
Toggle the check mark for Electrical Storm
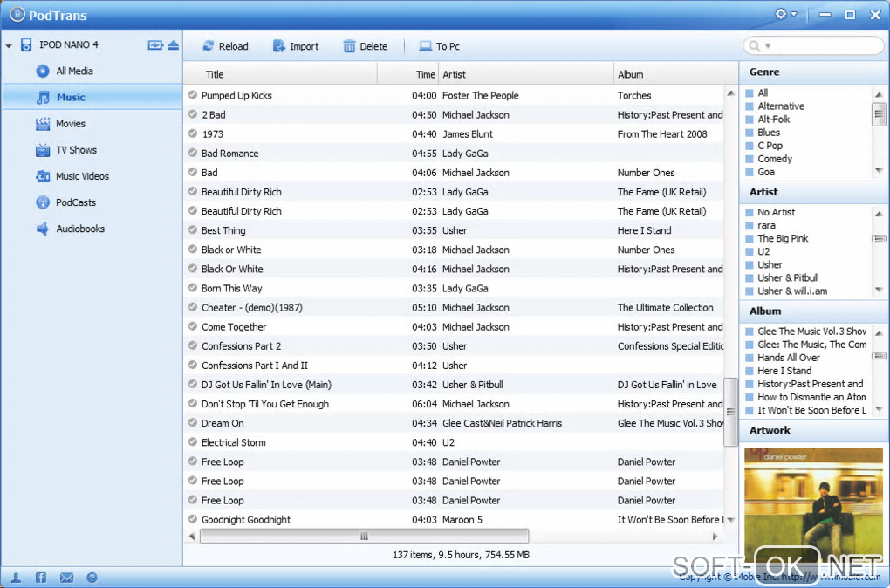coord(193,442)
